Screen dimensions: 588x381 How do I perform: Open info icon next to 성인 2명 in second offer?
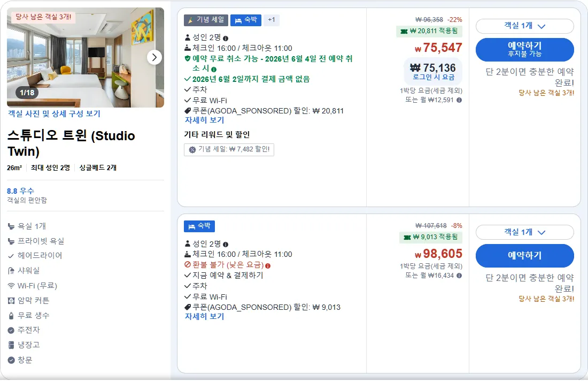coord(226,245)
